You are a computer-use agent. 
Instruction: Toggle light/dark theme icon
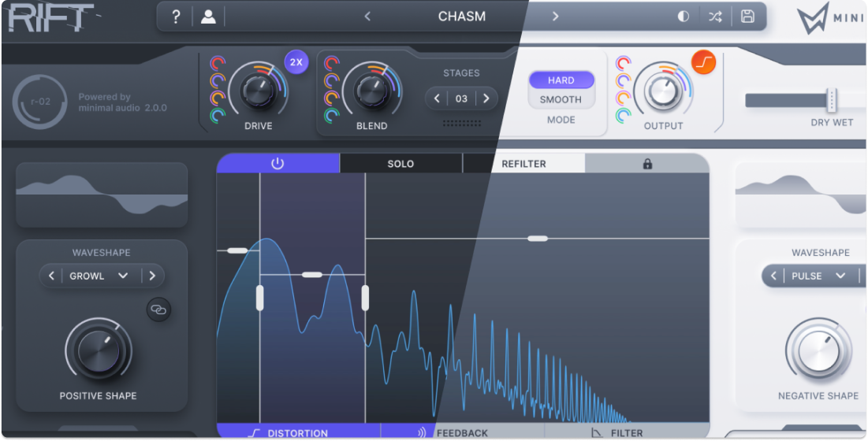coord(684,17)
